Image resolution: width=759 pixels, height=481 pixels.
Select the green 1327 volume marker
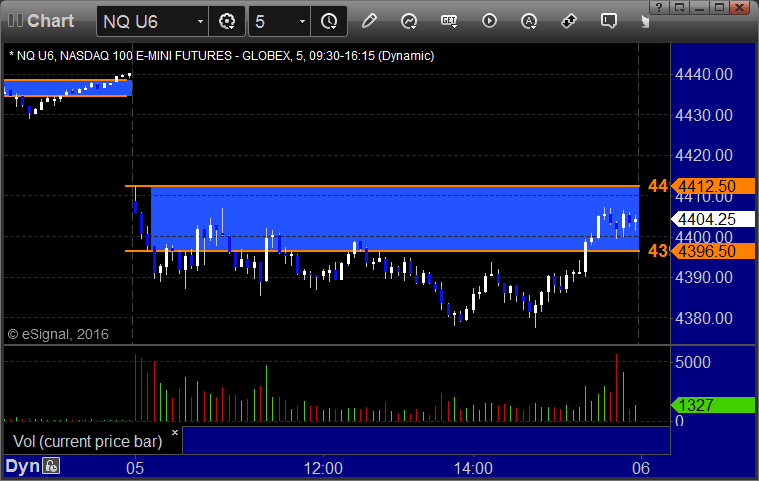coord(713,405)
